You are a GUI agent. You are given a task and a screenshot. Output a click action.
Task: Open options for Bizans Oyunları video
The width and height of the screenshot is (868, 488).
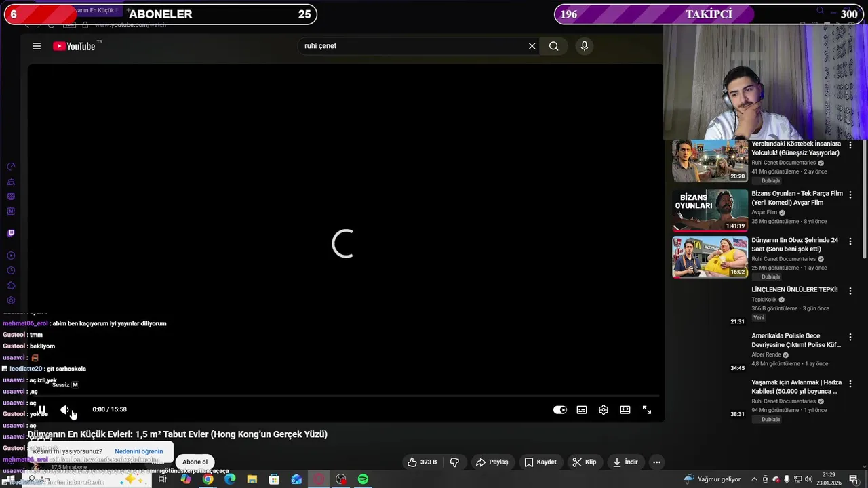click(x=850, y=195)
